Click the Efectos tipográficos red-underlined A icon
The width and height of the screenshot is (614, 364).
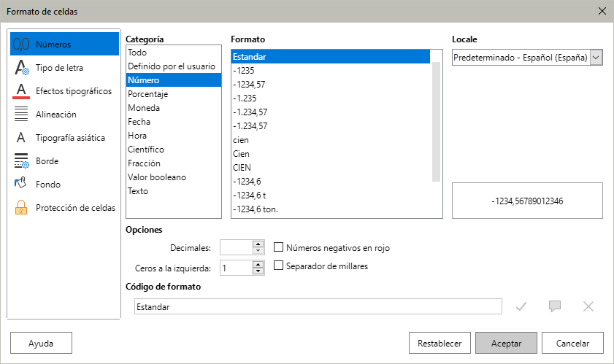pos(21,90)
